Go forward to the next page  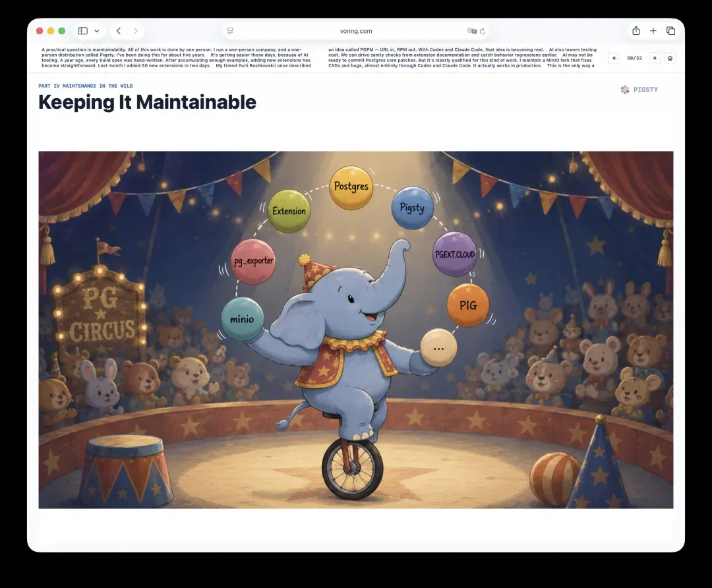click(135, 31)
